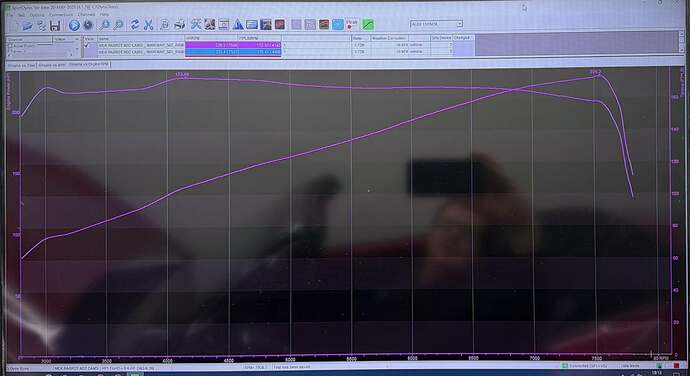
Task: Click the green graph line icon
Action: tap(368, 25)
